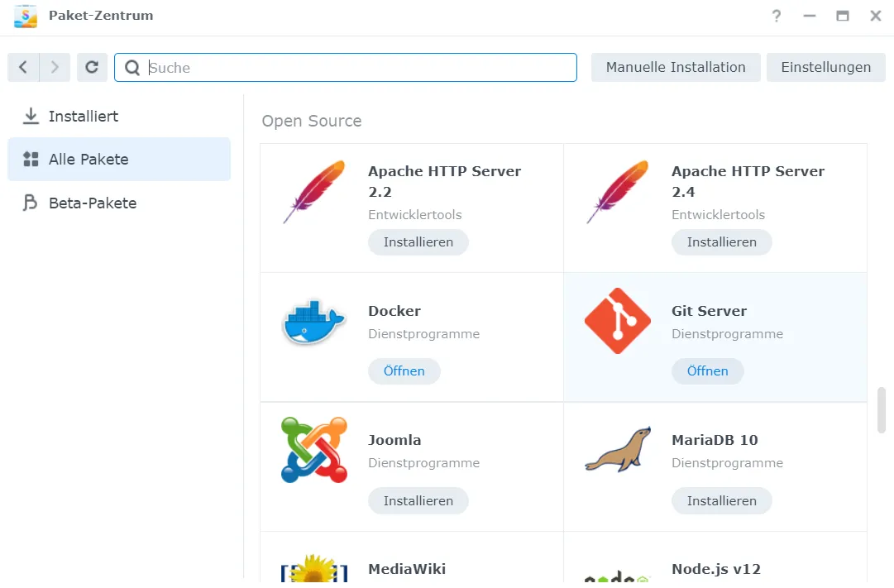This screenshot has height=588, width=894.
Task: Click the MariaDB 10 package title
Action: pyautogui.click(x=715, y=440)
